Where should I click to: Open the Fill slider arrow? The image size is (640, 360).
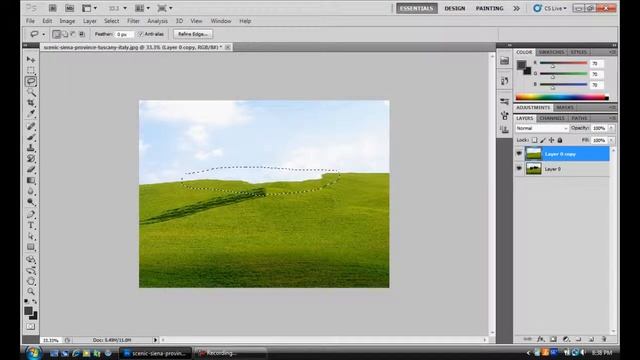[x=611, y=140]
